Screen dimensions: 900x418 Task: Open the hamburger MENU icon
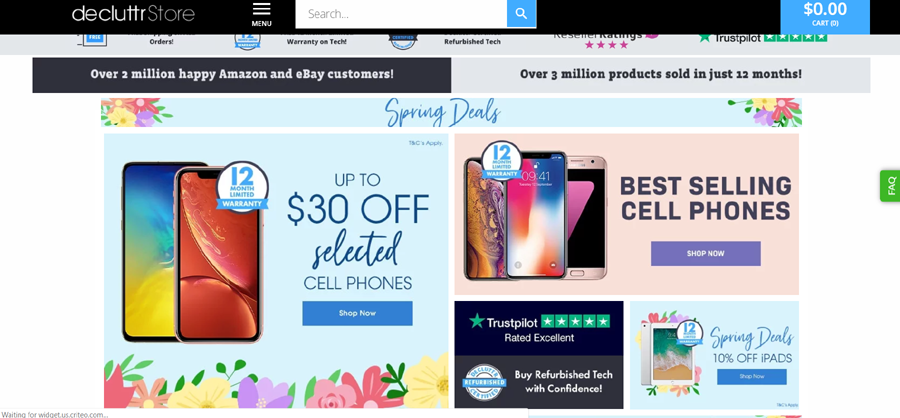[x=261, y=14]
